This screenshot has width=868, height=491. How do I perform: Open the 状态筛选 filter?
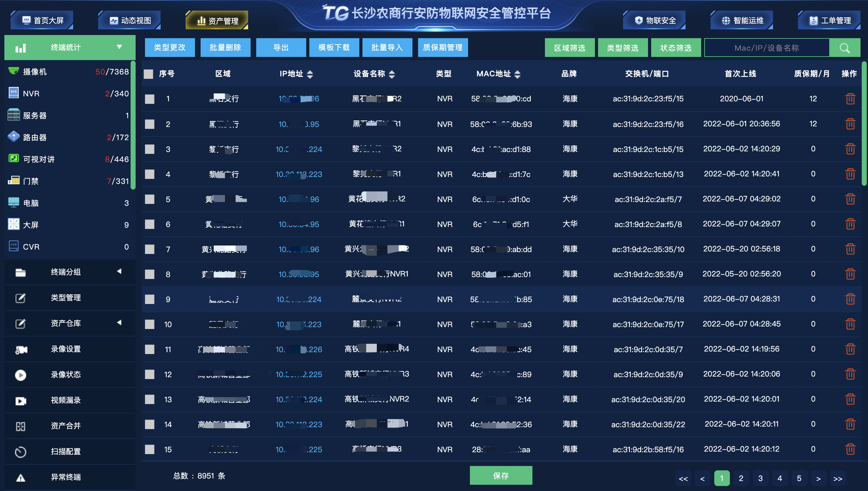[x=676, y=48]
